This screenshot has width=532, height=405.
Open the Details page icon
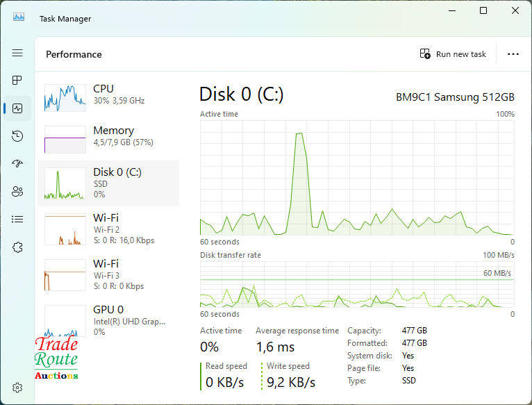[17, 220]
